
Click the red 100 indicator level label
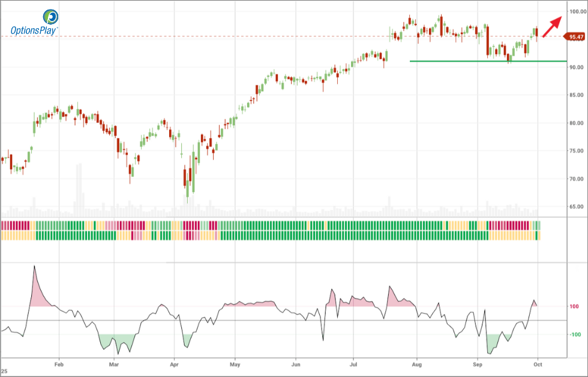point(574,307)
